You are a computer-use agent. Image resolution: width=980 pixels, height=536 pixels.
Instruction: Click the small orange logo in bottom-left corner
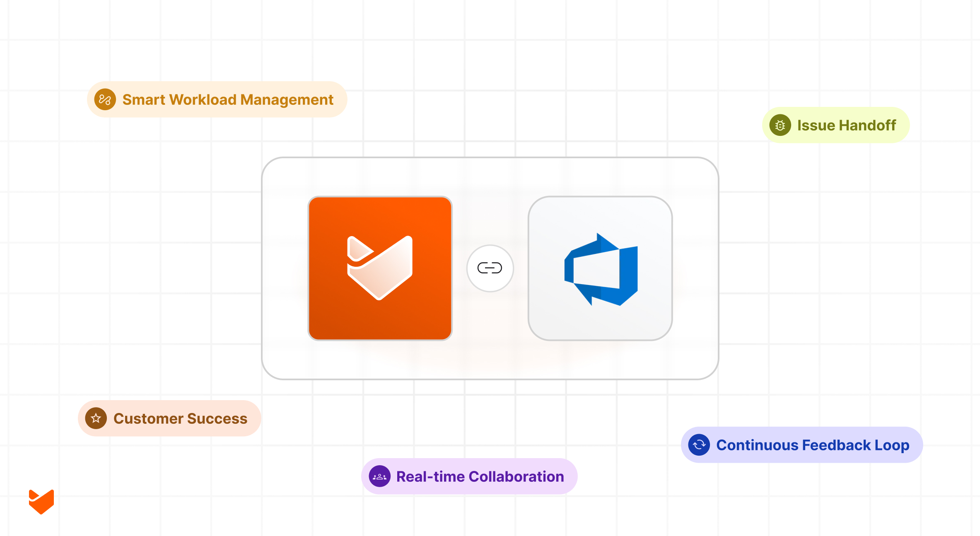tap(41, 502)
